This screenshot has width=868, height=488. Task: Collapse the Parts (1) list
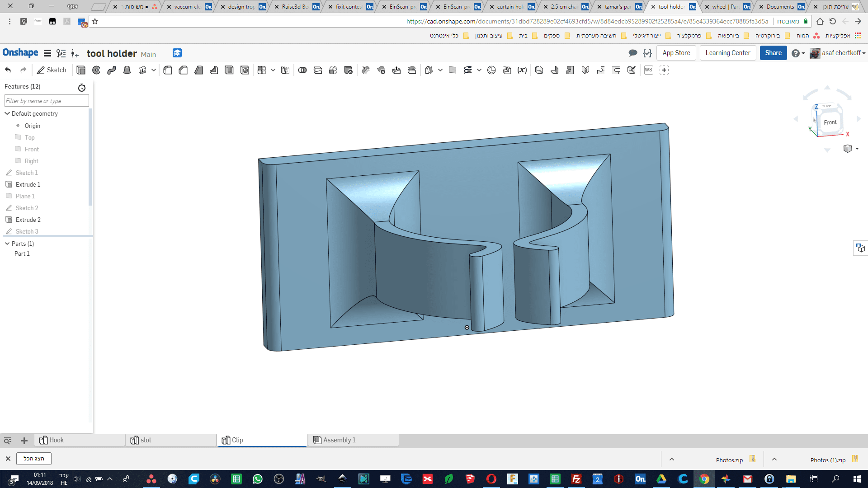pyautogui.click(x=7, y=244)
